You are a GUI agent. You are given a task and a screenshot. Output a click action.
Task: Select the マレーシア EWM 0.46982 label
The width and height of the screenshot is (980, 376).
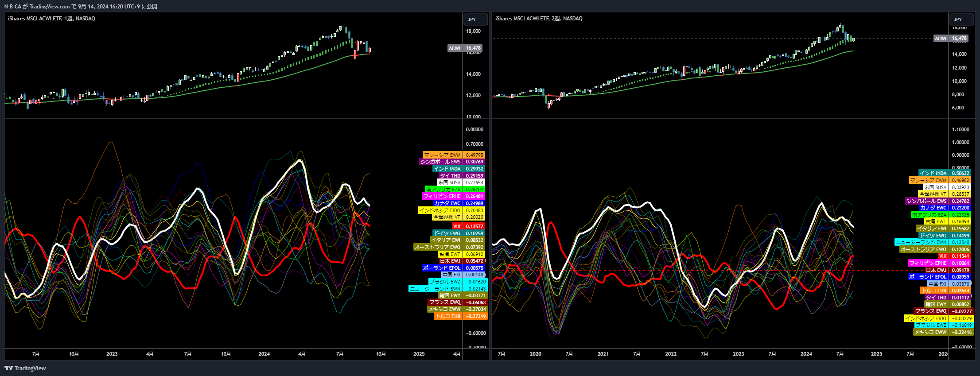(940, 180)
